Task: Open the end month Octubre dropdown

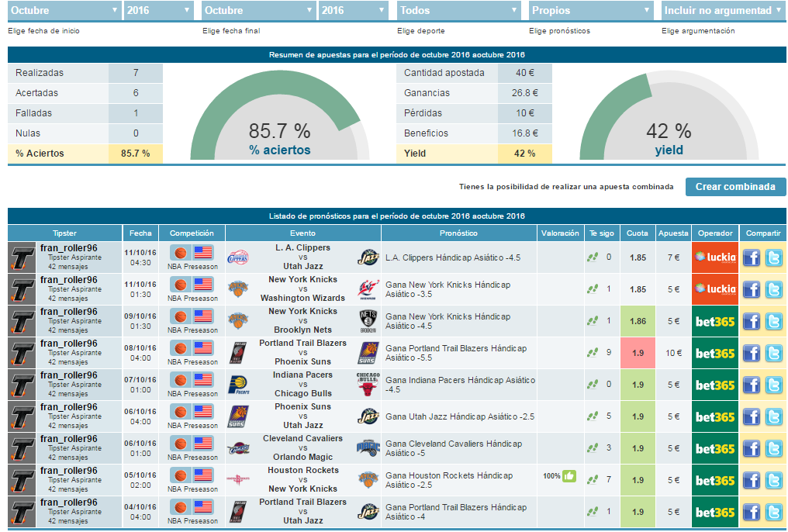Action: pos(259,10)
